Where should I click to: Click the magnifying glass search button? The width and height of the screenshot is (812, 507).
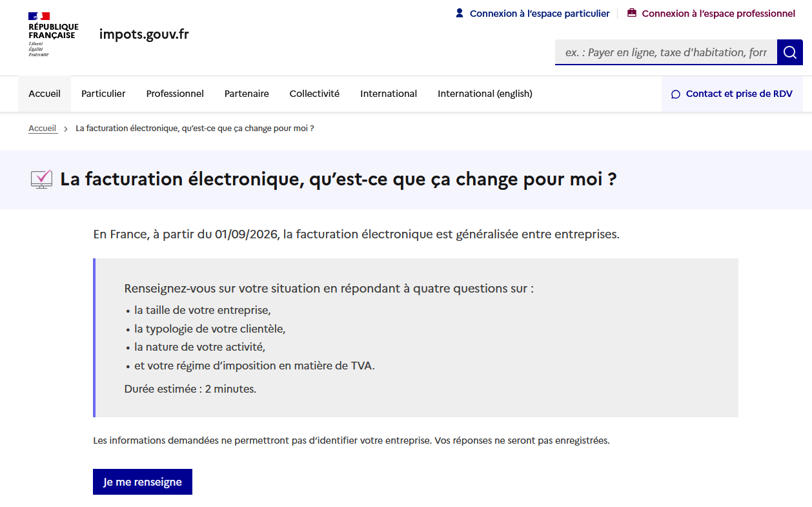(789, 52)
